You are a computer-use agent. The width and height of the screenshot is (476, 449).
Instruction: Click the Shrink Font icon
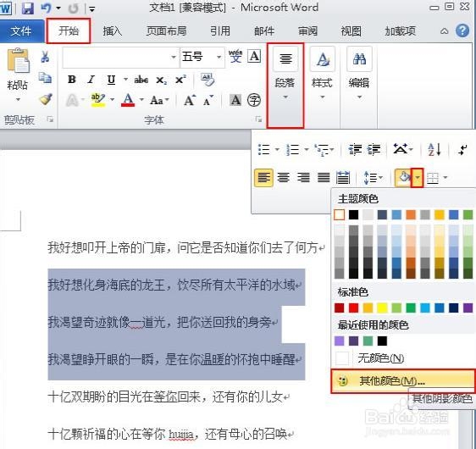point(208,101)
